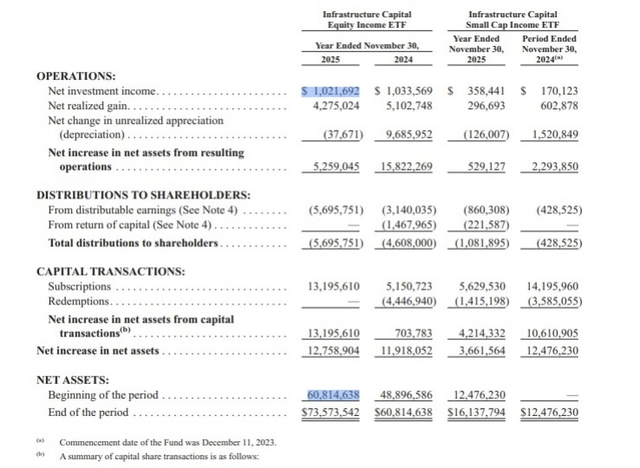
Task: Click redemptions (4,446,940)
Action: click(x=409, y=302)
